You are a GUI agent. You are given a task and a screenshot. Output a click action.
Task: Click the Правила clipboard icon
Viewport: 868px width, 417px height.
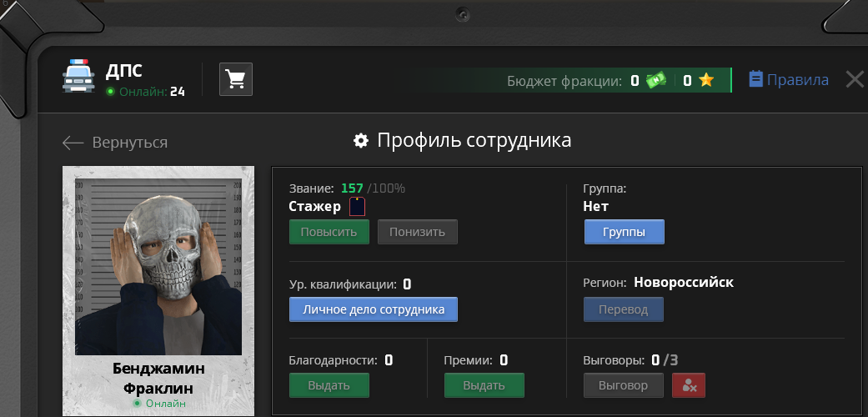(755, 79)
